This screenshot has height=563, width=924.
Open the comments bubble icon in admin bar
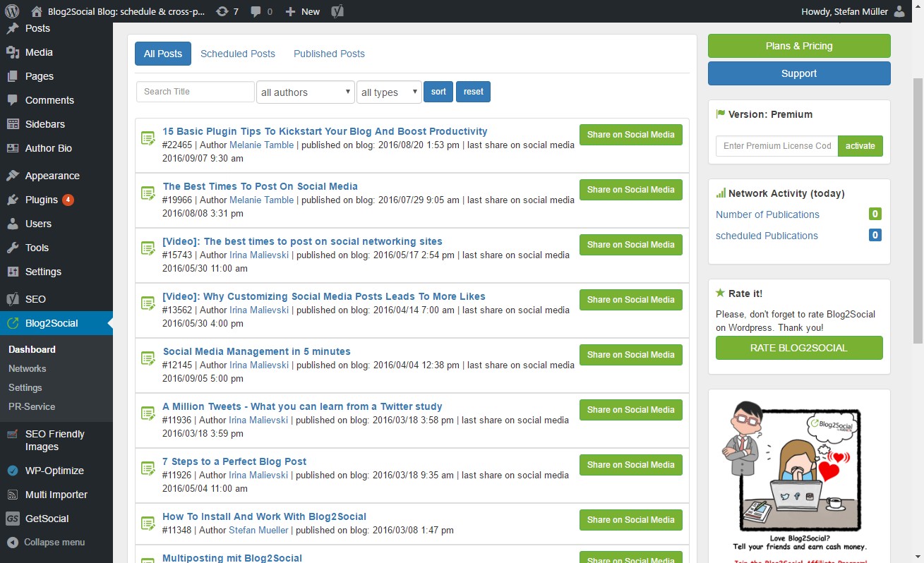click(256, 11)
